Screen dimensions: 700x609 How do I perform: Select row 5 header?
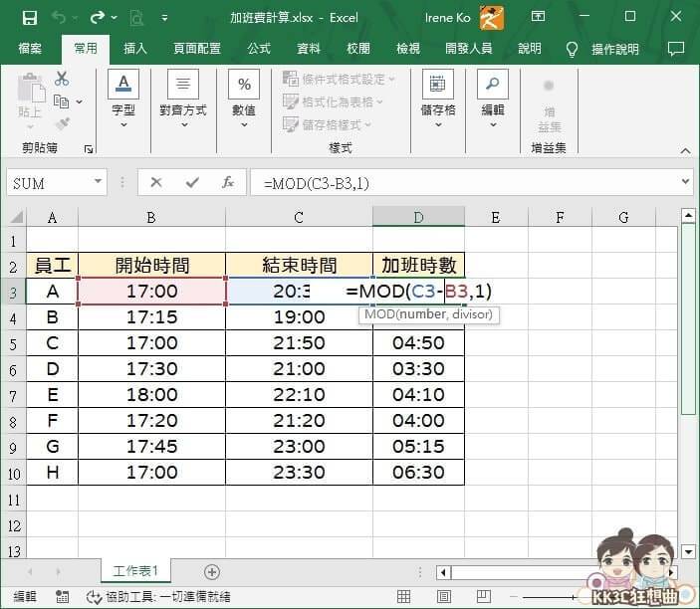pos(13,343)
